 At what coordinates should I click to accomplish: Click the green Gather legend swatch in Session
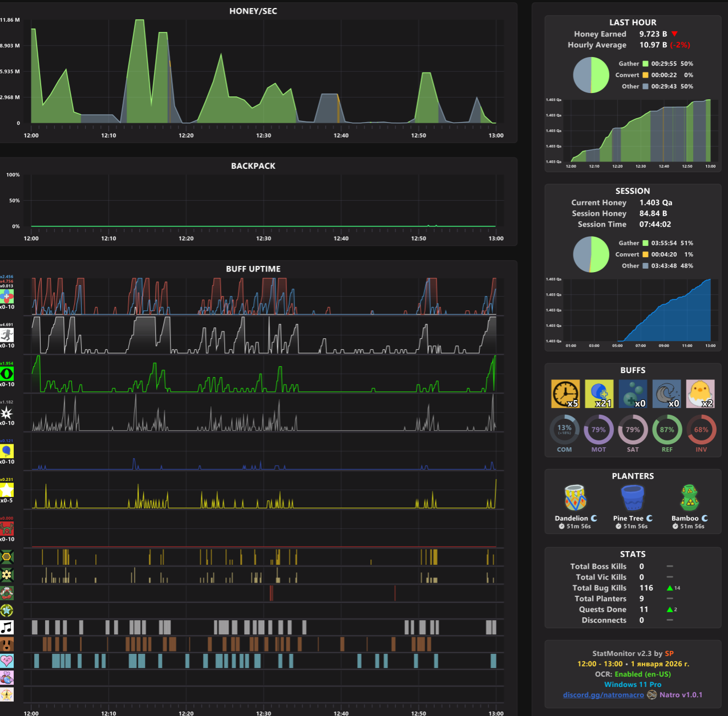645,243
